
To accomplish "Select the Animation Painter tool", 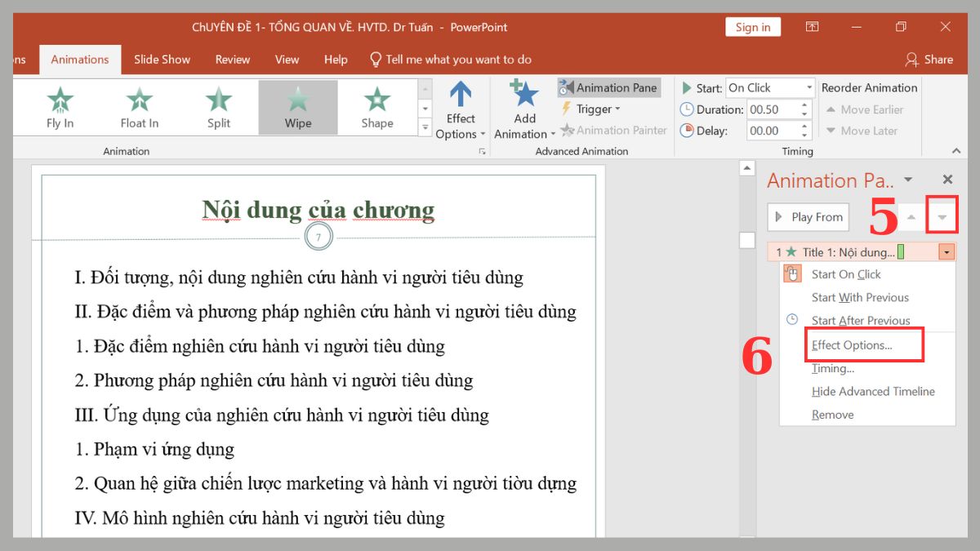I will pyautogui.click(x=613, y=130).
